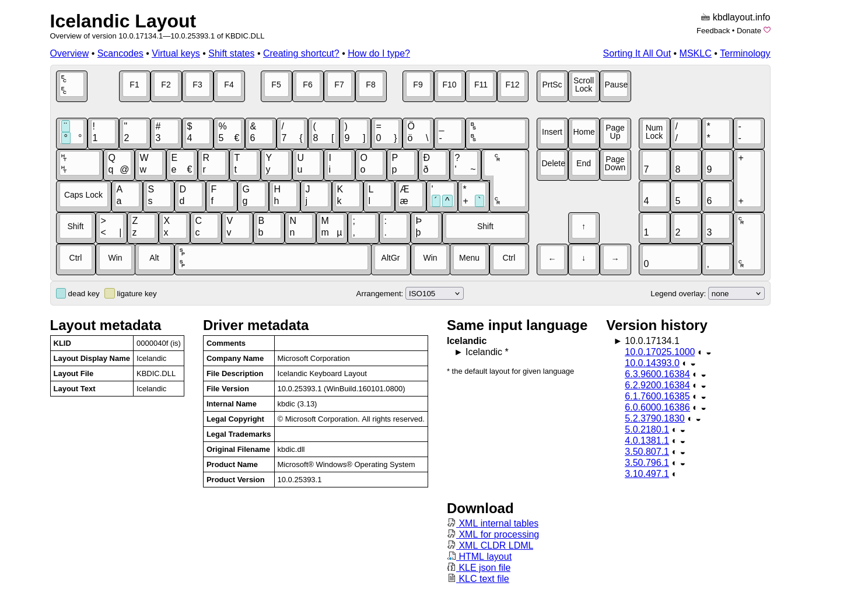Image resolution: width=868 pixels, height=593 pixels.
Task: Click the bottom half-circle icon after version 10.0.14393.0
Action: [x=693, y=364]
